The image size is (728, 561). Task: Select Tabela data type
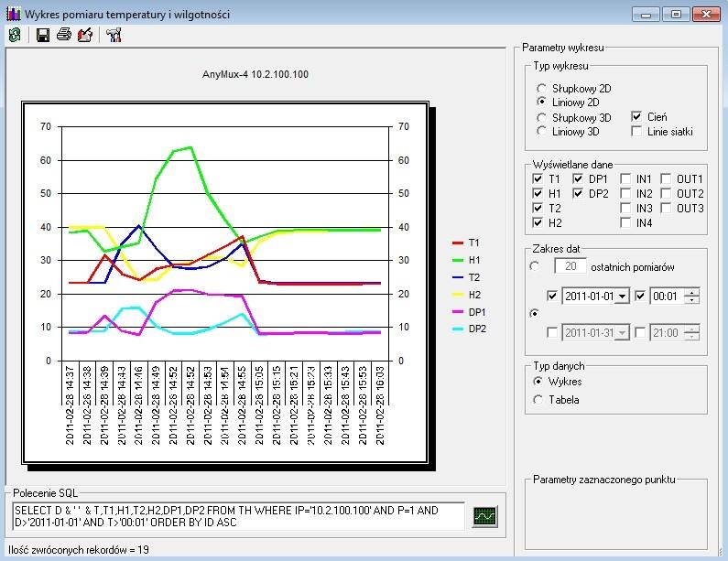(538, 400)
